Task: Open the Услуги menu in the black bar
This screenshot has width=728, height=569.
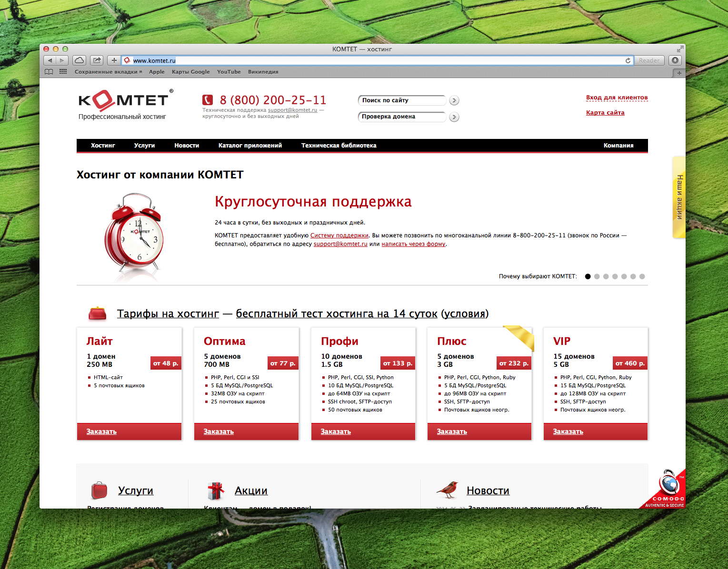Action: [x=144, y=146]
